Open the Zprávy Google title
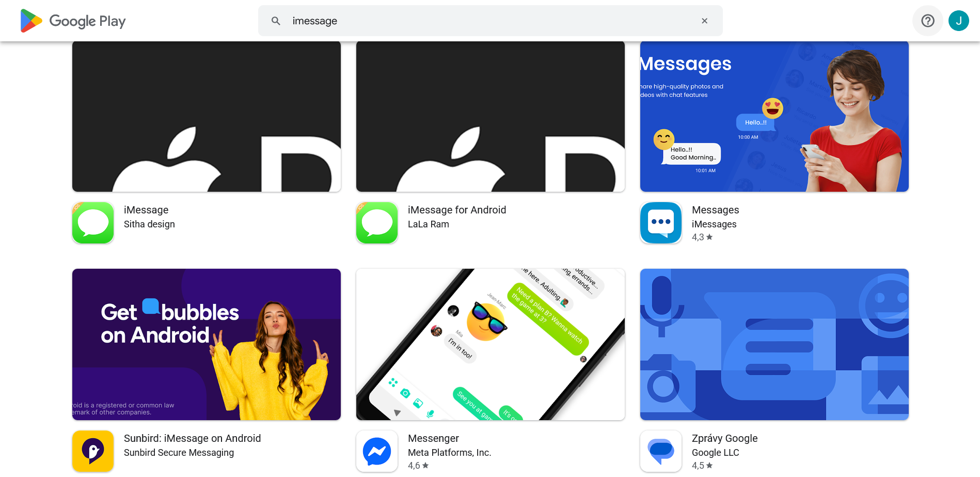The width and height of the screenshot is (980, 477). (x=725, y=438)
